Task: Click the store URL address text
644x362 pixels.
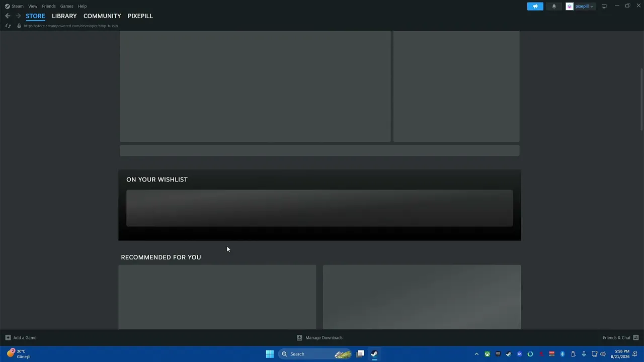Action: pos(70,26)
